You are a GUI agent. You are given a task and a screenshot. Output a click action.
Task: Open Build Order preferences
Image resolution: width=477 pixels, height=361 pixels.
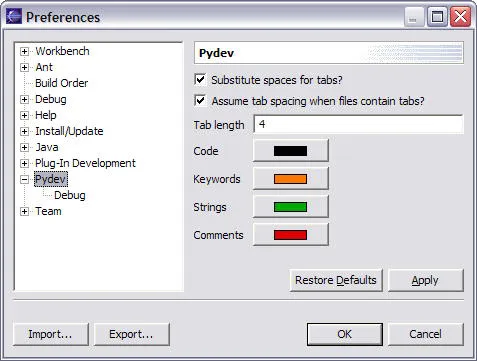pos(62,83)
